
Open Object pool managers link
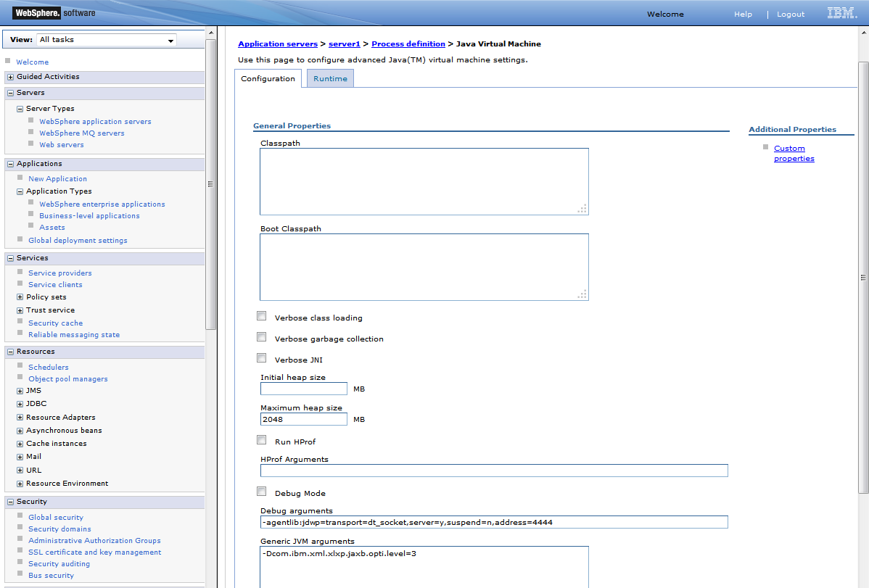(68, 379)
